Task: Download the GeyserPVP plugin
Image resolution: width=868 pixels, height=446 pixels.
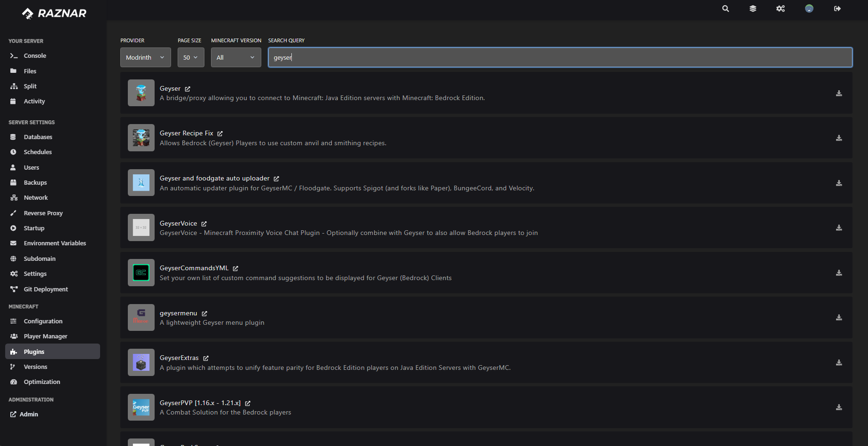Action: coord(839,407)
